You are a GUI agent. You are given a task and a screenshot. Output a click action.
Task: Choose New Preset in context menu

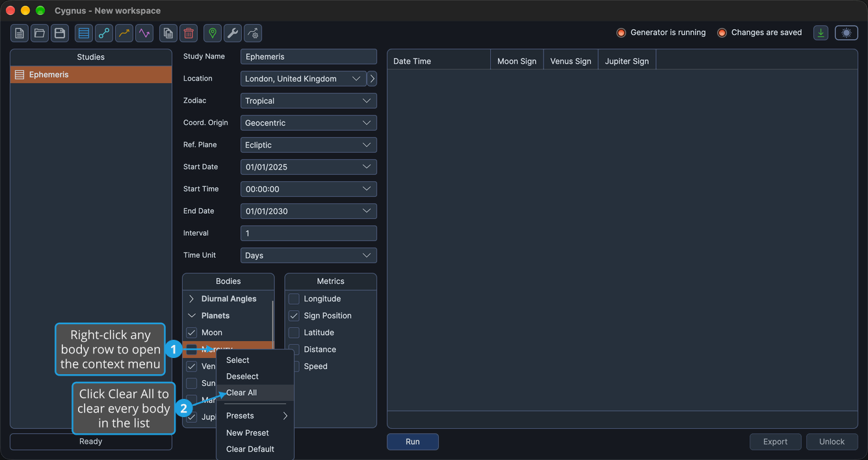click(x=255, y=433)
